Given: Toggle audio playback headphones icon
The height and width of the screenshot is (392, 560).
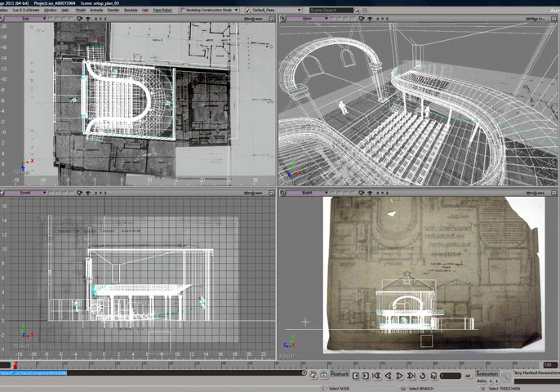Looking at the screenshot, I should [x=433, y=376].
